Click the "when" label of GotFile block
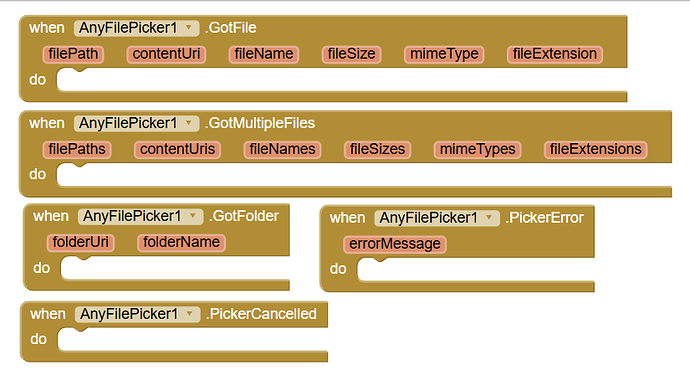690x374 pixels. point(47,28)
